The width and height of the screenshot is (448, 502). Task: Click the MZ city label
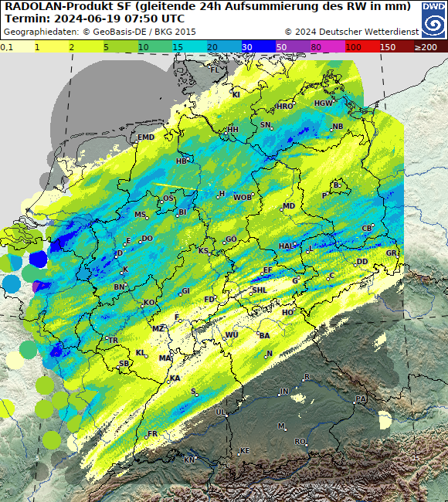point(158,329)
